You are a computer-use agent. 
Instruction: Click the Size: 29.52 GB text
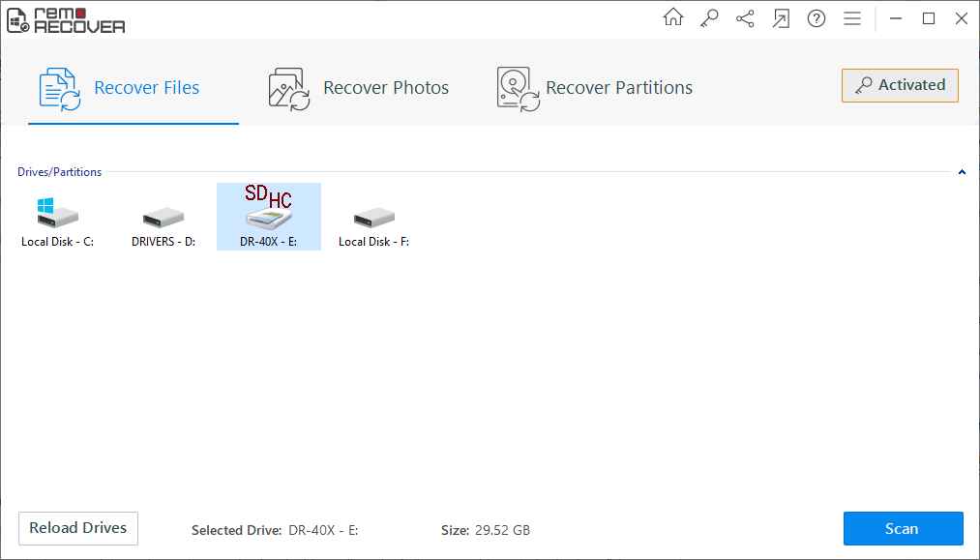point(486,531)
